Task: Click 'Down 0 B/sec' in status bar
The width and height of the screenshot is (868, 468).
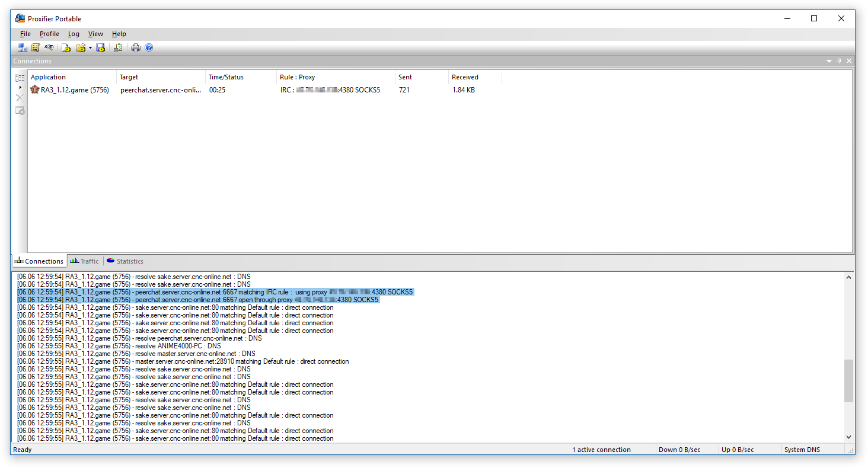Action: point(679,450)
